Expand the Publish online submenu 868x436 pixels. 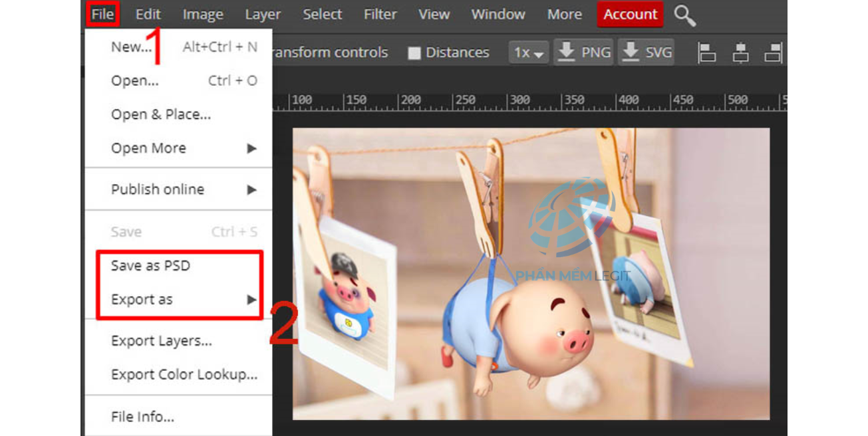coord(179,189)
